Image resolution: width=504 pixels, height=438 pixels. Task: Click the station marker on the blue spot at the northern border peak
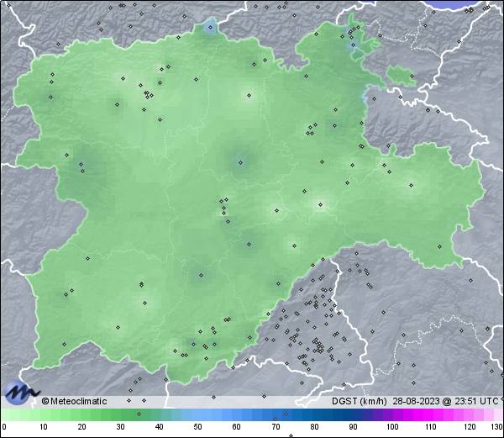211,28
